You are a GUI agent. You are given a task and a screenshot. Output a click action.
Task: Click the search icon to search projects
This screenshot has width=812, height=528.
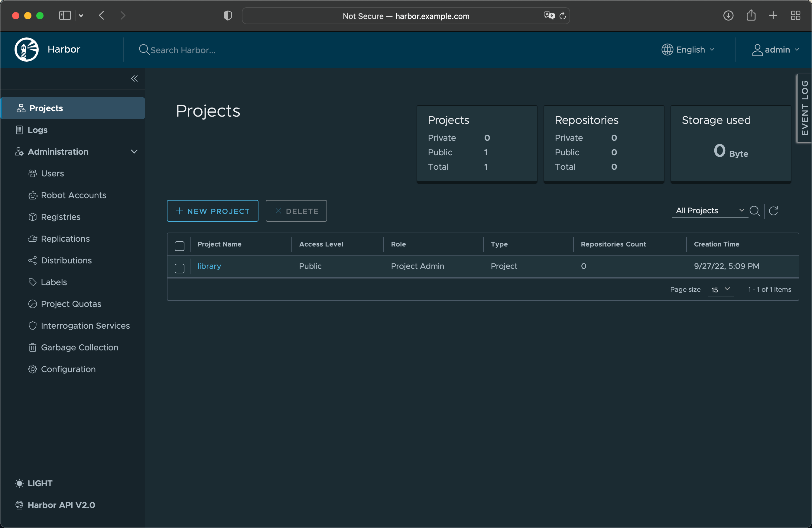coord(755,211)
